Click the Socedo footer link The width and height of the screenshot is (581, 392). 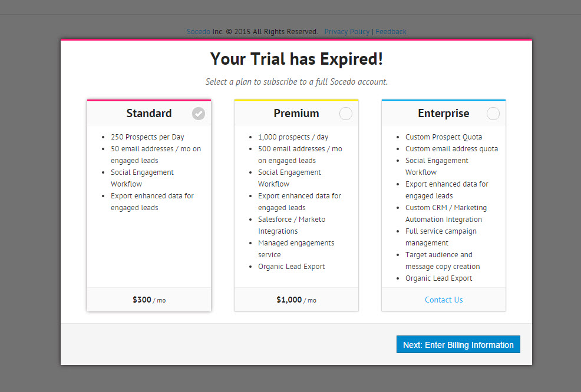tap(198, 32)
